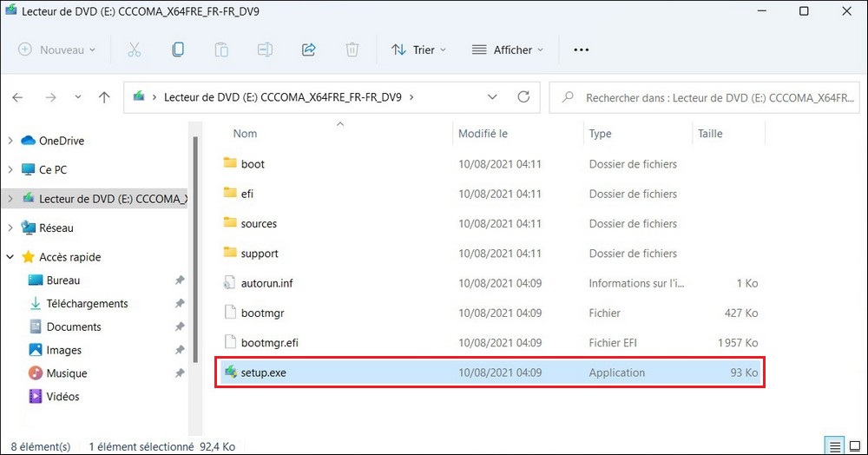This screenshot has width=868, height=455.
Task: Click the navigation pane vertical scrollbar
Action: 195,249
